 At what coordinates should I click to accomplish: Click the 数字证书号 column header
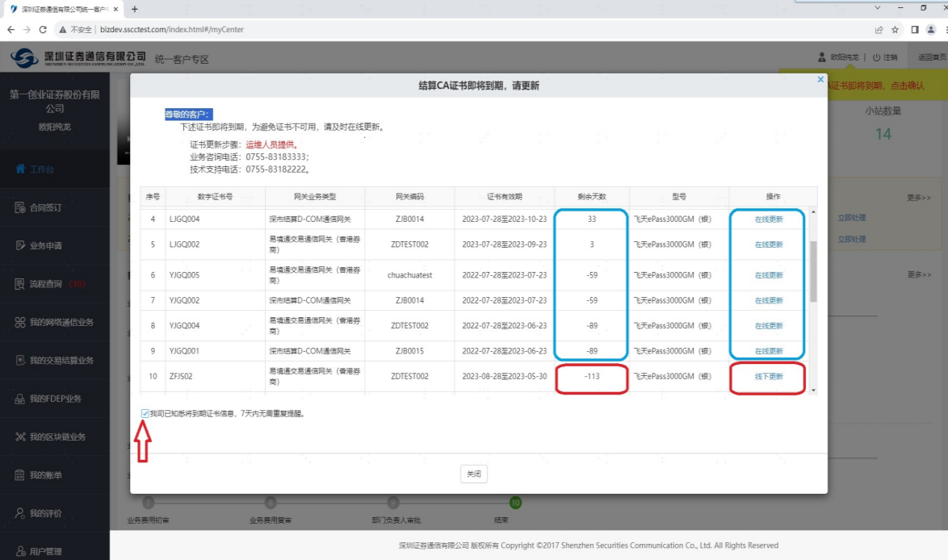click(x=216, y=197)
